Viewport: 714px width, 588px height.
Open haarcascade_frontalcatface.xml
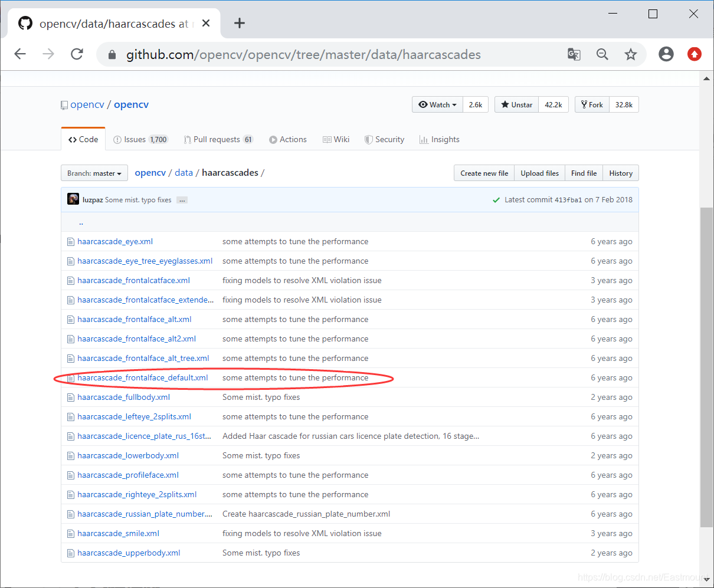point(133,281)
